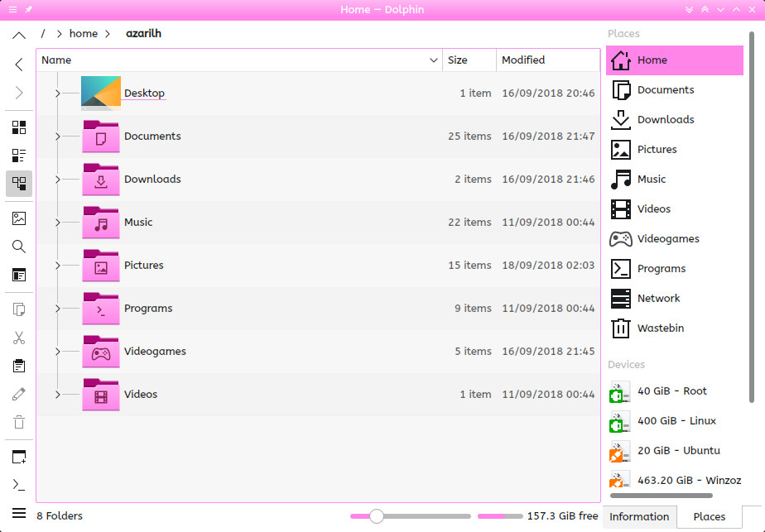Expand the Music folder tree
Screen dimensions: 765x532
click(58, 223)
